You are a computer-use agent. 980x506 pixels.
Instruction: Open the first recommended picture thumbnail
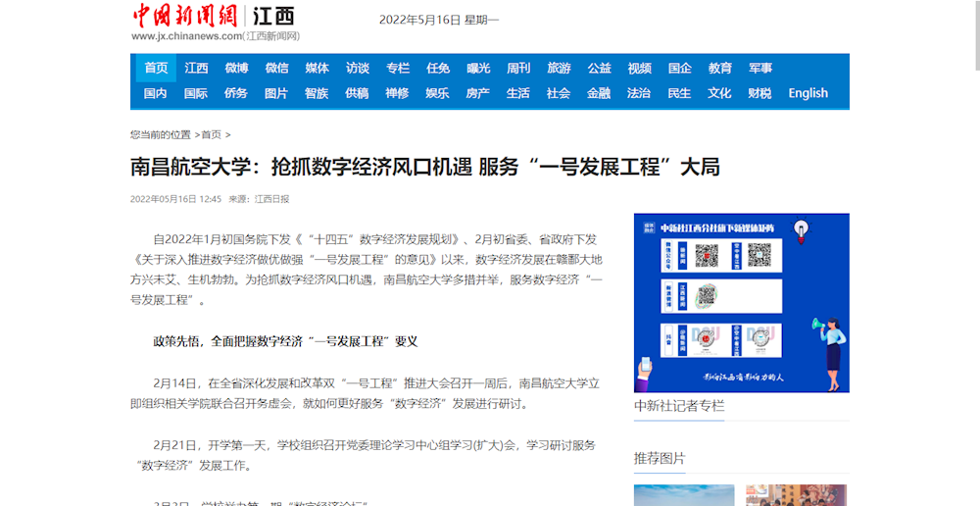pos(683,495)
